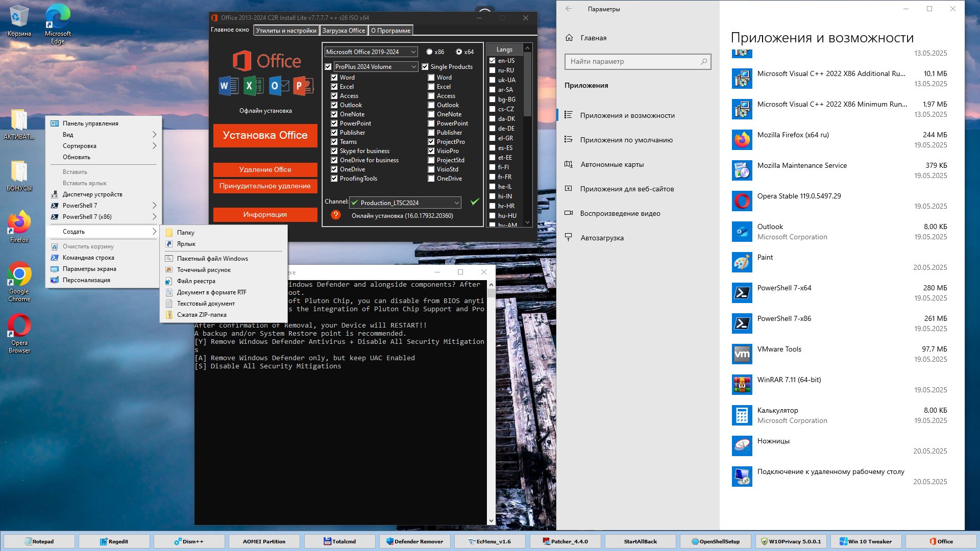Open the Firefox desktop shortcut
This screenshot has height=551, width=980.
pyautogui.click(x=19, y=223)
